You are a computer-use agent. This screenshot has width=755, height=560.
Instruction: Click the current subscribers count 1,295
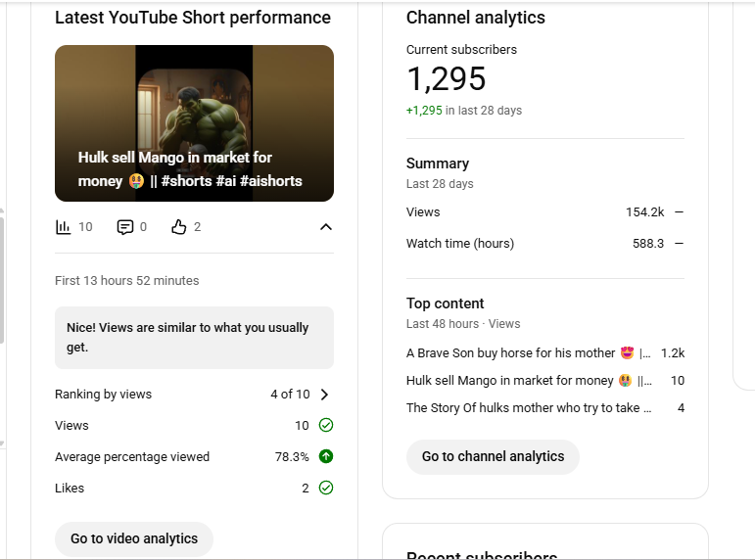point(446,79)
